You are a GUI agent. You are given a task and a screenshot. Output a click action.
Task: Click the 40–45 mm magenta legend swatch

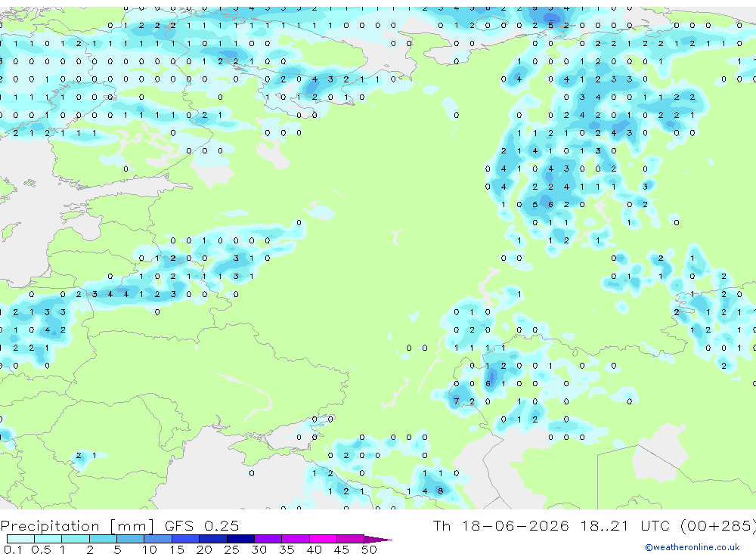coord(323,539)
